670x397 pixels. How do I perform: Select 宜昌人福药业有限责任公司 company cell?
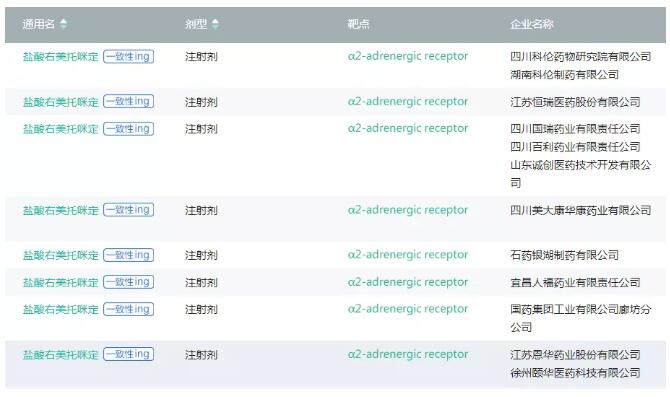tap(575, 282)
